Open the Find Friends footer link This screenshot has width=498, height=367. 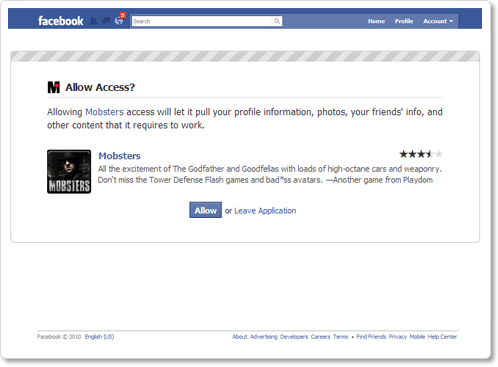[371, 337]
